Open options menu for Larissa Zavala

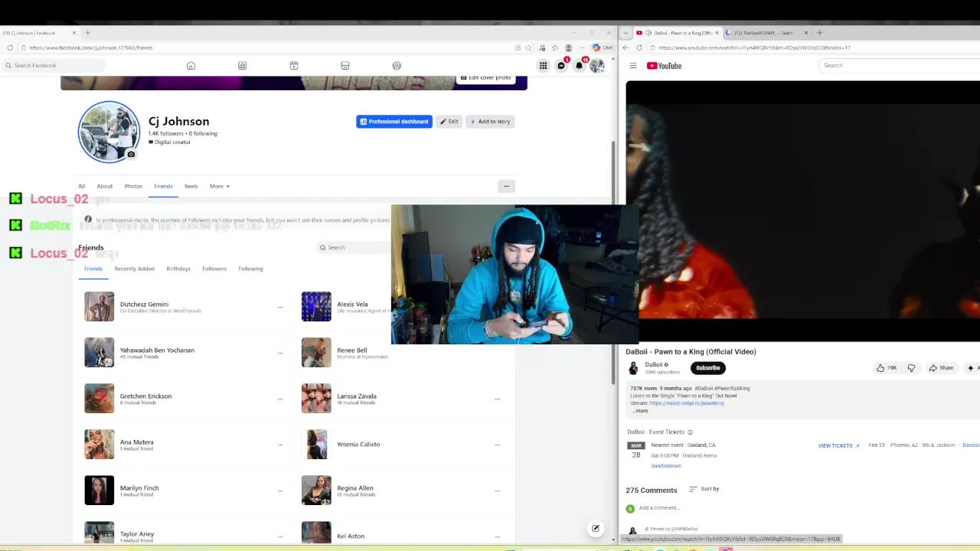(498, 399)
